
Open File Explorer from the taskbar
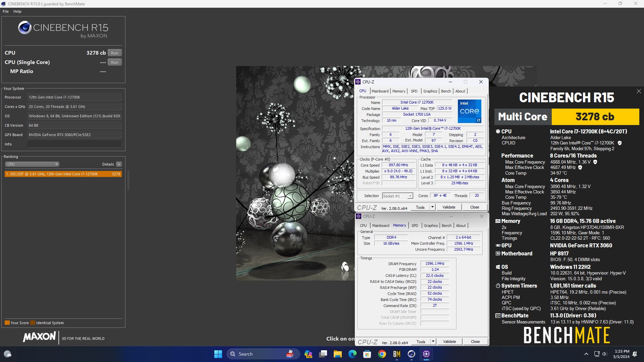tap(338, 354)
